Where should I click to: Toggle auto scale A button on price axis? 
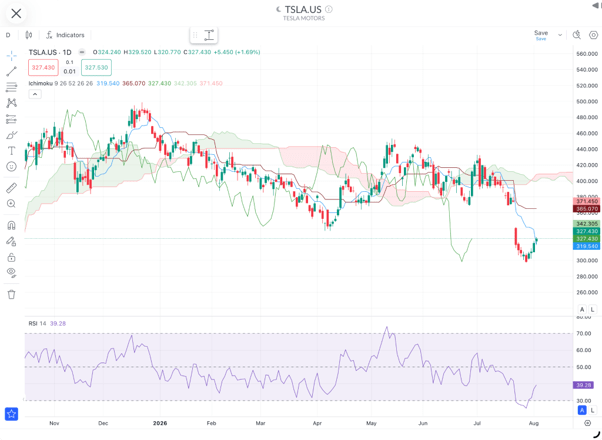pyautogui.click(x=582, y=309)
